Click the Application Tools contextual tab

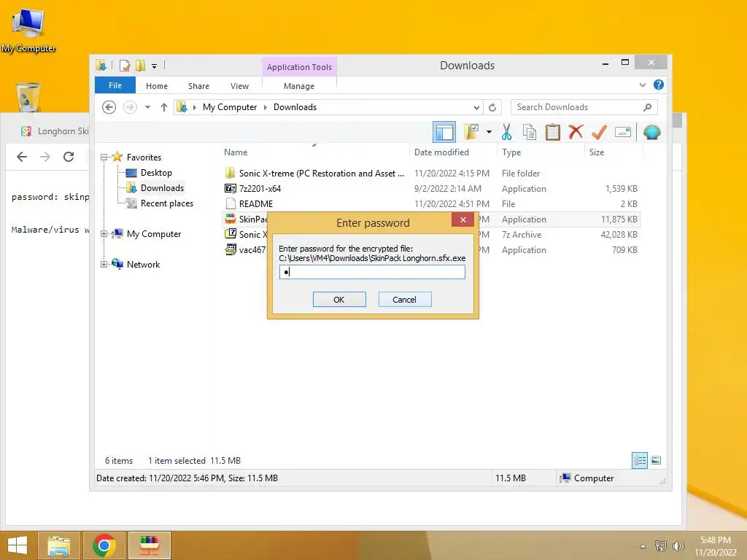(x=299, y=67)
